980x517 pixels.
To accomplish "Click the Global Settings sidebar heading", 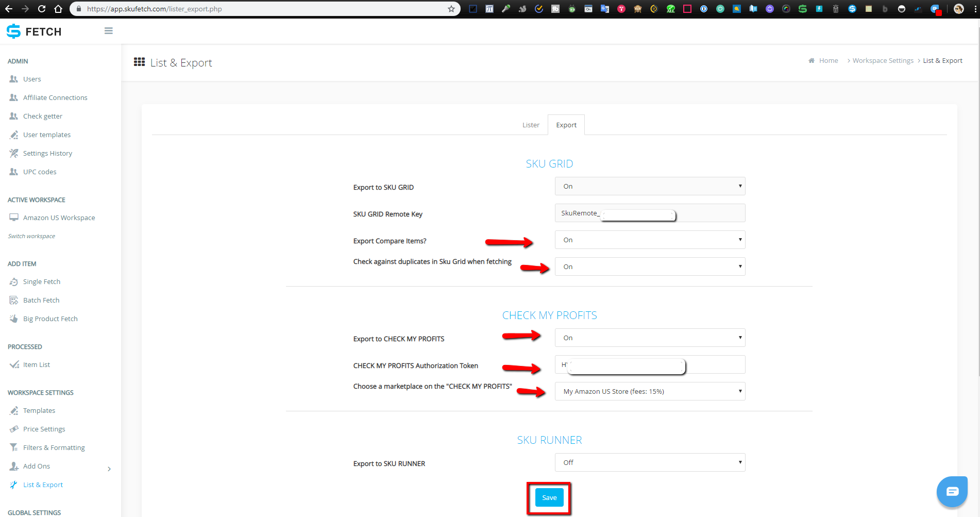I will coord(34,512).
